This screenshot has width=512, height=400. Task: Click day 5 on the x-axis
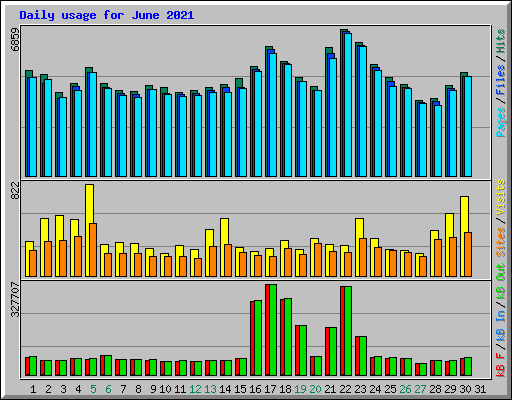coord(93,389)
